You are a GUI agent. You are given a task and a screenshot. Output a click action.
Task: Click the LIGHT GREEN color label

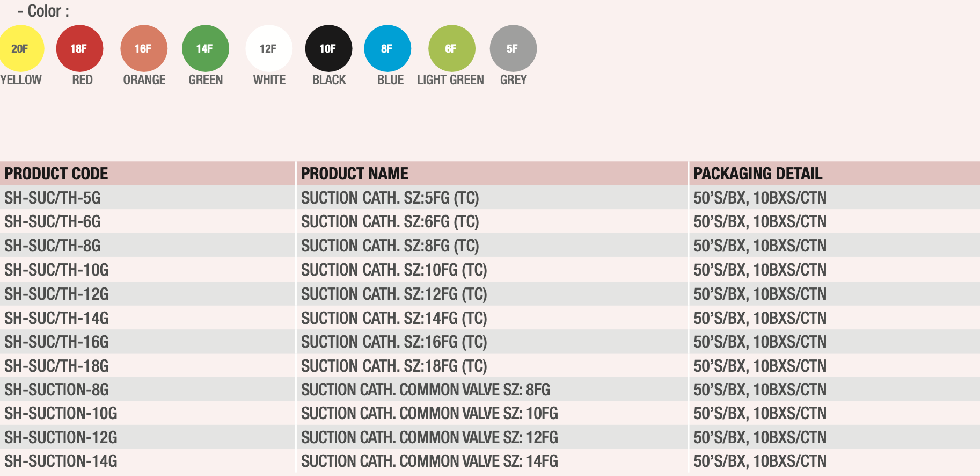450,80
